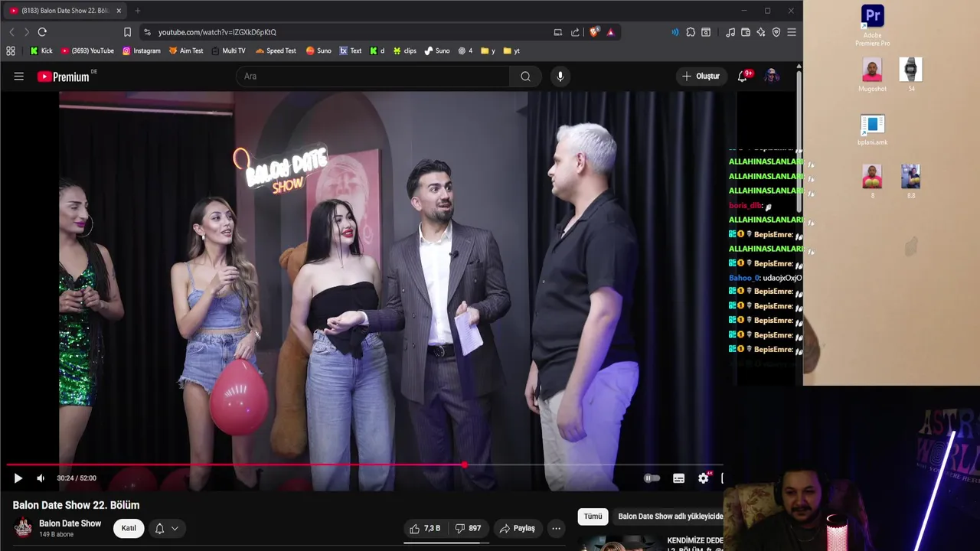
Task: Close the Balon Date Show browser tab
Action: pyautogui.click(x=119, y=11)
